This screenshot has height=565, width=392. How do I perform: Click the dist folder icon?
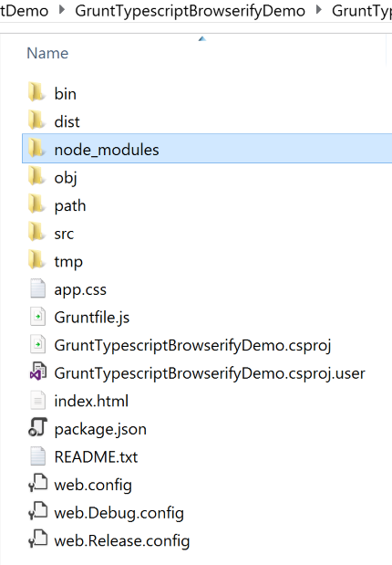[x=36, y=120]
